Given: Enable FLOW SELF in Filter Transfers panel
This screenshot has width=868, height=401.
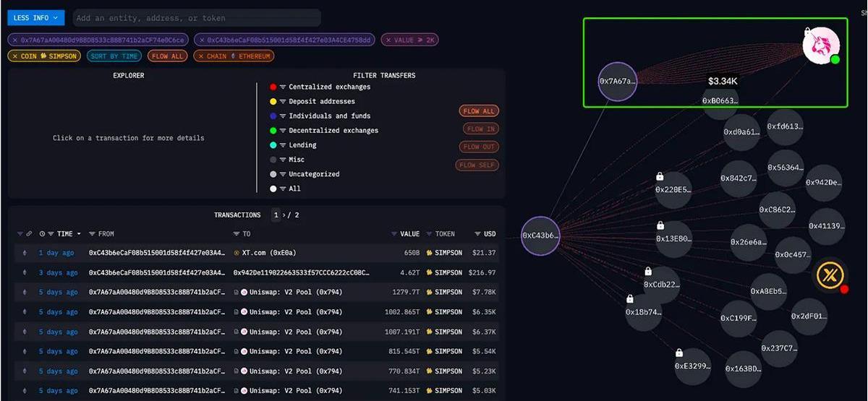Looking at the screenshot, I should click(x=477, y=165).
